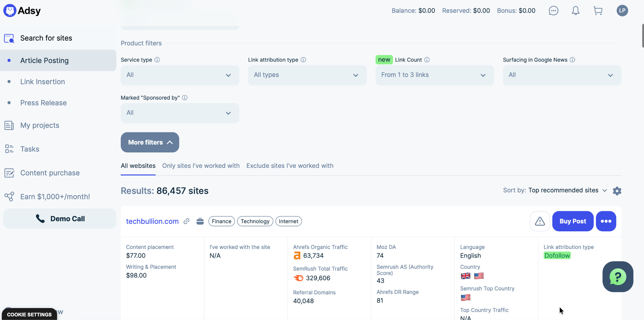Image resolution: width=644 pixels, height=320 pixels.
Task: Click the green "new" badge
Action: [x=384, y=60]
